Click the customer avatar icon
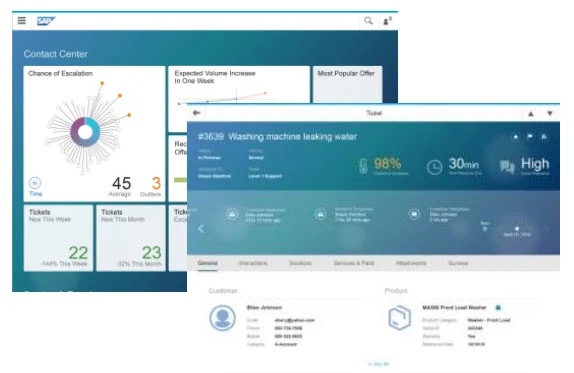574x373 pixels. pyautogui.click(x=222, y=317)
